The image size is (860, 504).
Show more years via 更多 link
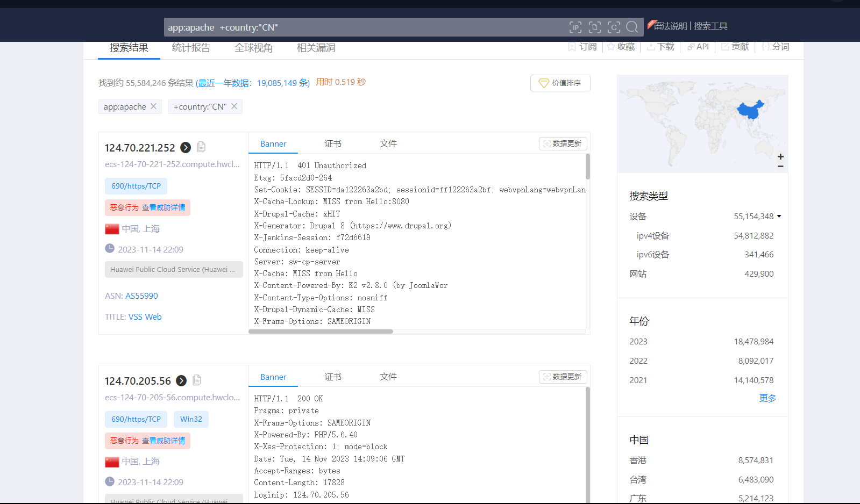767,398
